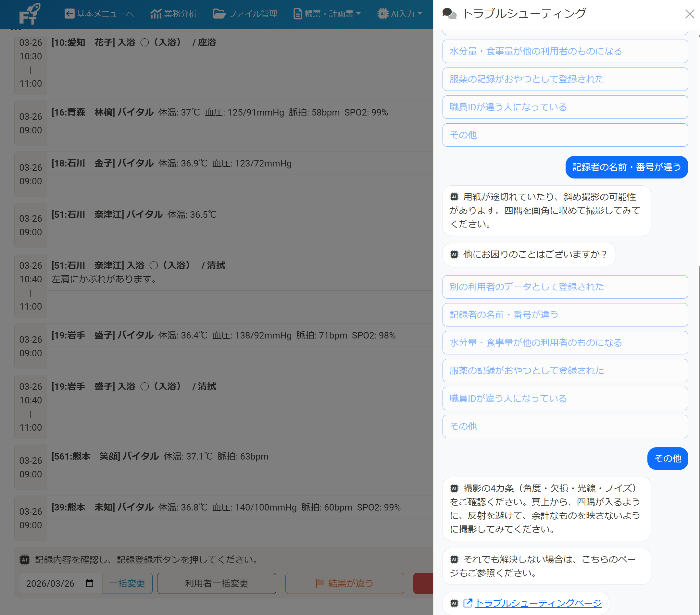Click the calendar icon in the date field
Image resolution: width=700 pixels, height=615 pixels.
(x=90, y=583)
